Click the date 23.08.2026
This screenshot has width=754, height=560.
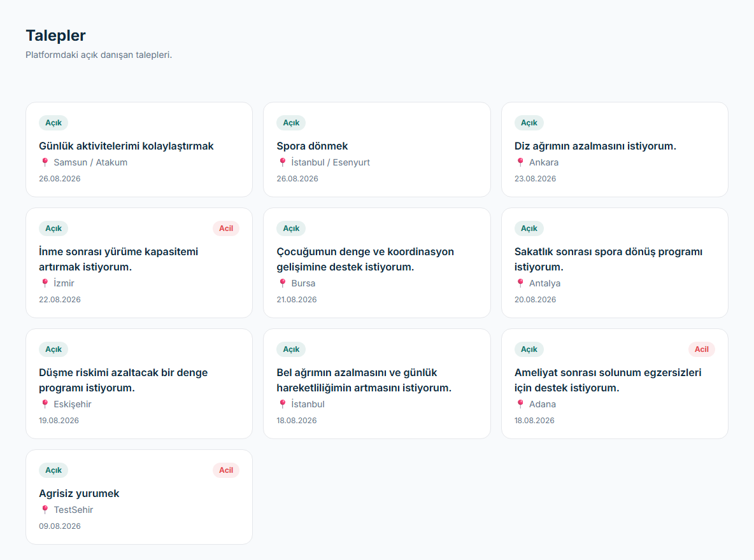(x=535, y=179)
